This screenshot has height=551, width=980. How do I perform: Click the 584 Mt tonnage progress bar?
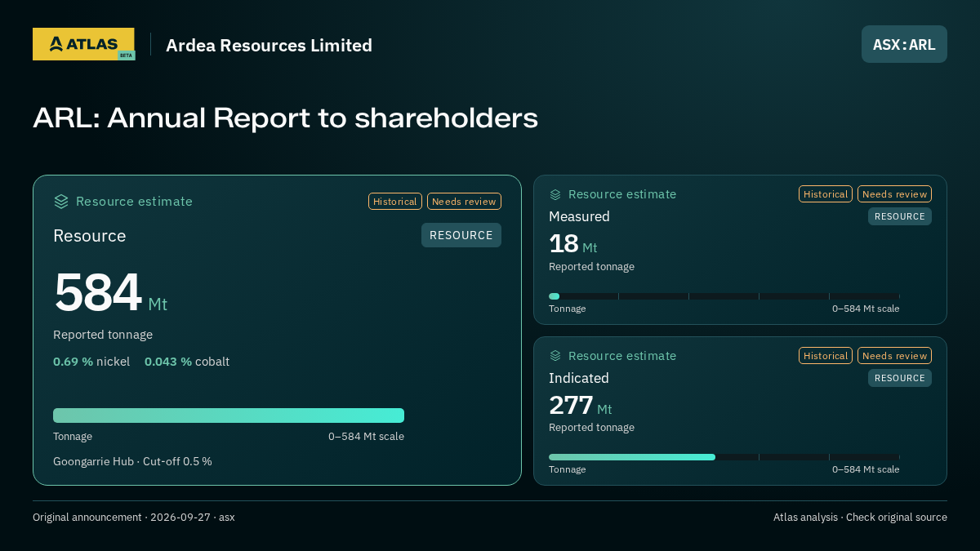click(229, 415)
